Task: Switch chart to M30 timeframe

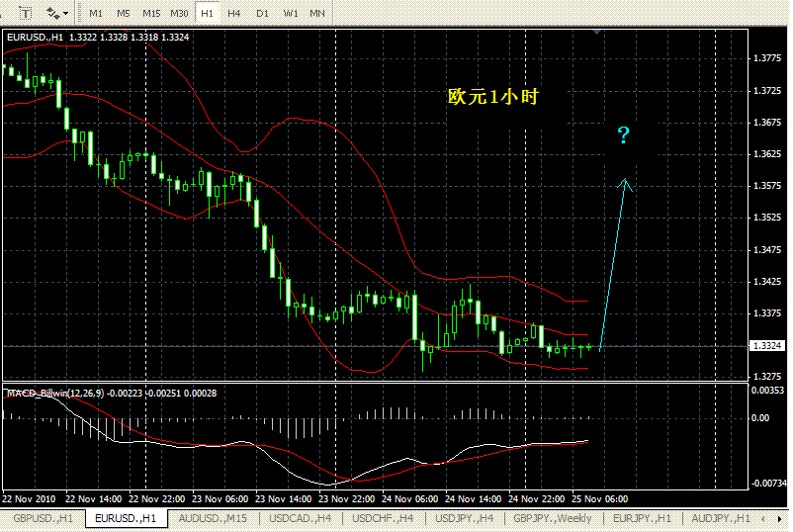Action: (179, 14)
